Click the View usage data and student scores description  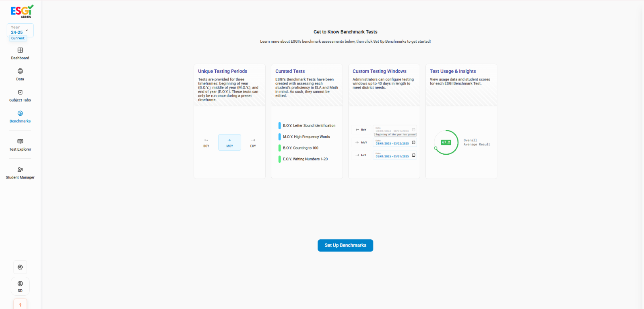[x=460, y=81]
